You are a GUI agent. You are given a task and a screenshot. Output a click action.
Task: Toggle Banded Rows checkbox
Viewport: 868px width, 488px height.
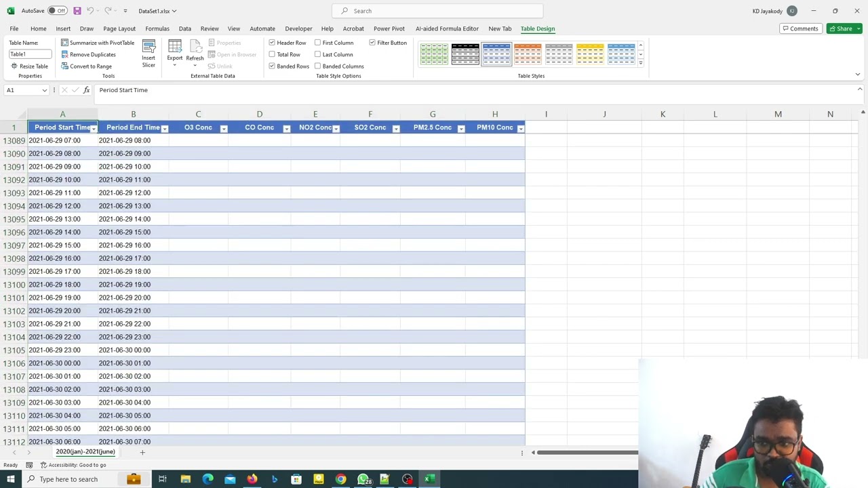[x=272, y=66]
